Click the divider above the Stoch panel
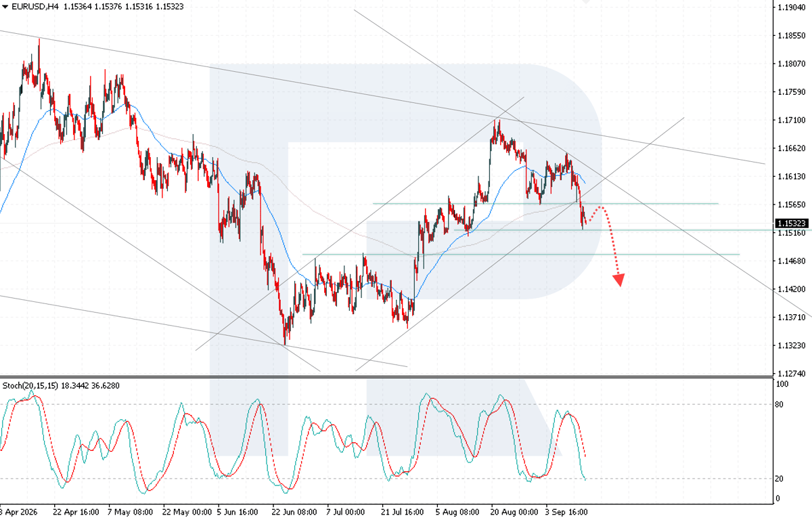 click(x=386, y=377)
